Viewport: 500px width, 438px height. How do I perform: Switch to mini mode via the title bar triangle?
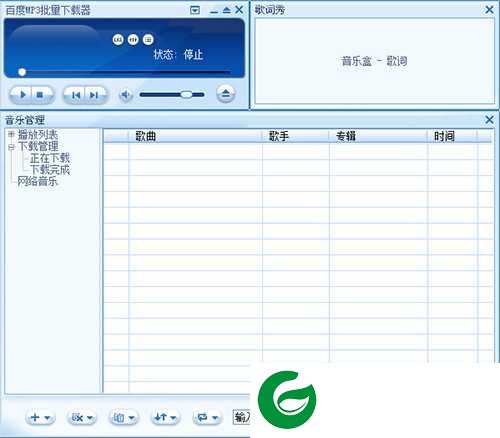coord(227,10)
